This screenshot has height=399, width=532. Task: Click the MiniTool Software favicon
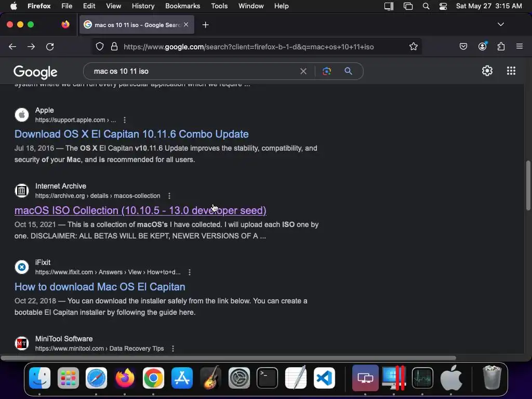(22, 343)
